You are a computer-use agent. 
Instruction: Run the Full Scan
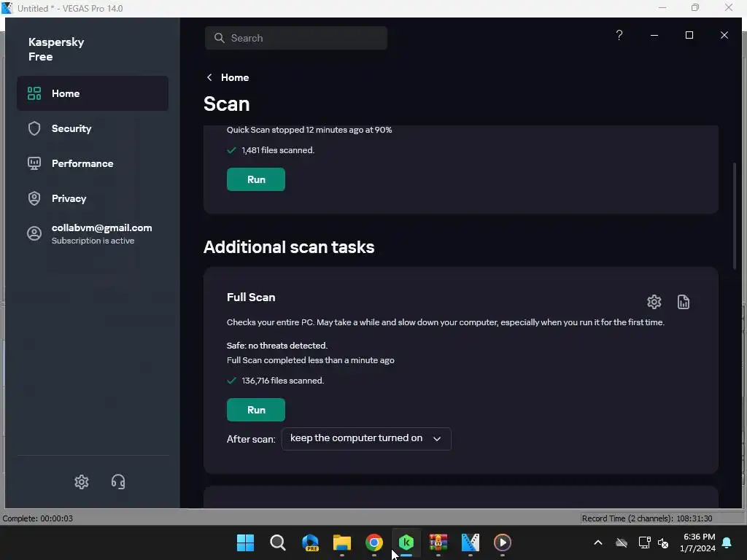pos(256,410)
